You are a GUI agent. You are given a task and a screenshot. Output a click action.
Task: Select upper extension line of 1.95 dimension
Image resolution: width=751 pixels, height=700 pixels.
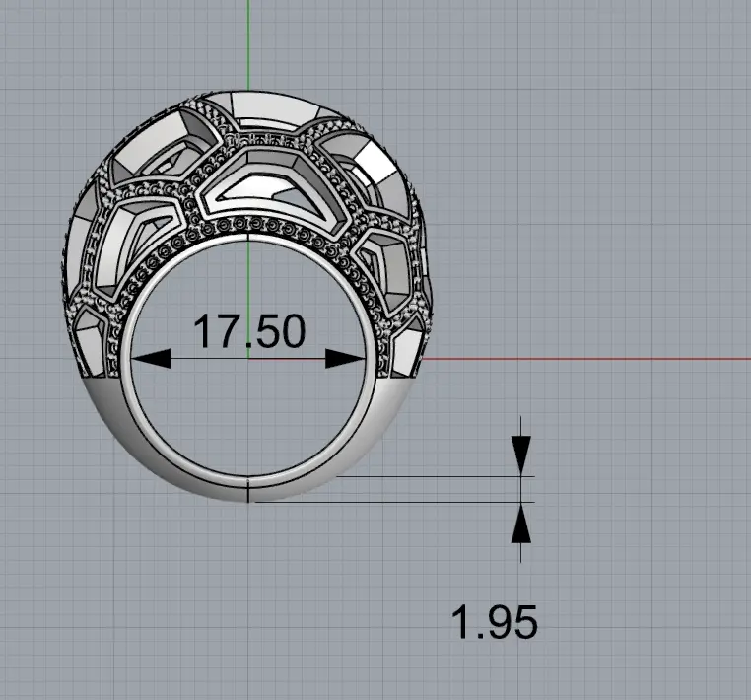coord(434,477)
